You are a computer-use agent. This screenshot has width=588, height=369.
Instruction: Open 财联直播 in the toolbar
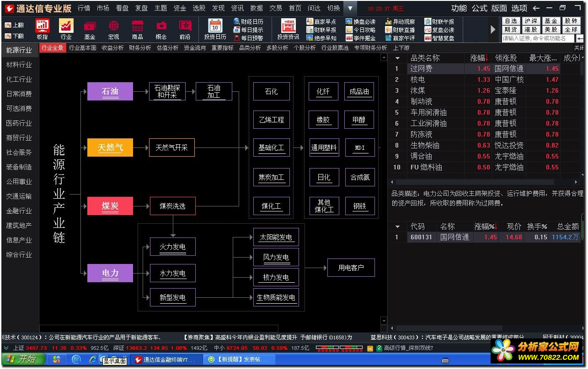pos(400,30)
